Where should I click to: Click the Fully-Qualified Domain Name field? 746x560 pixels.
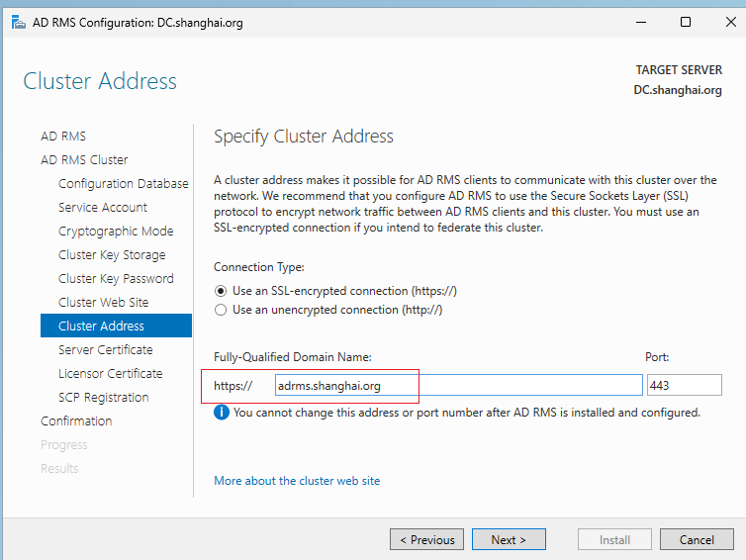(459, 385)
